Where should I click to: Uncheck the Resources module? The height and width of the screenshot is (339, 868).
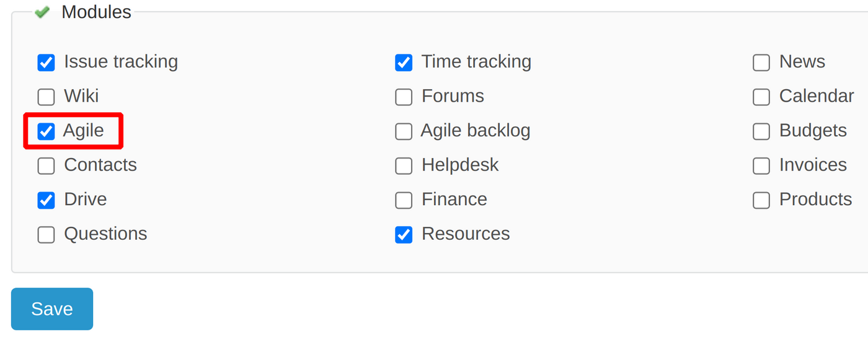(404, 235)
